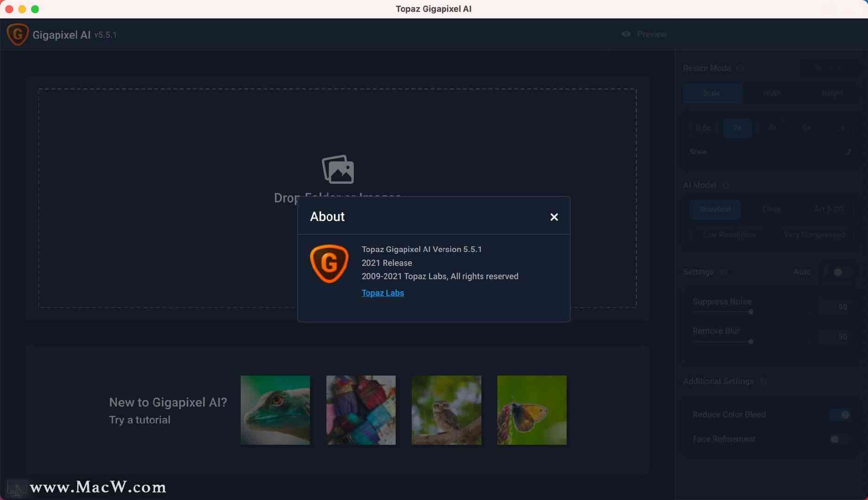Open the butterfly tutorial thumbnail
The image size is (868, 500).
(x=532, y=410)
